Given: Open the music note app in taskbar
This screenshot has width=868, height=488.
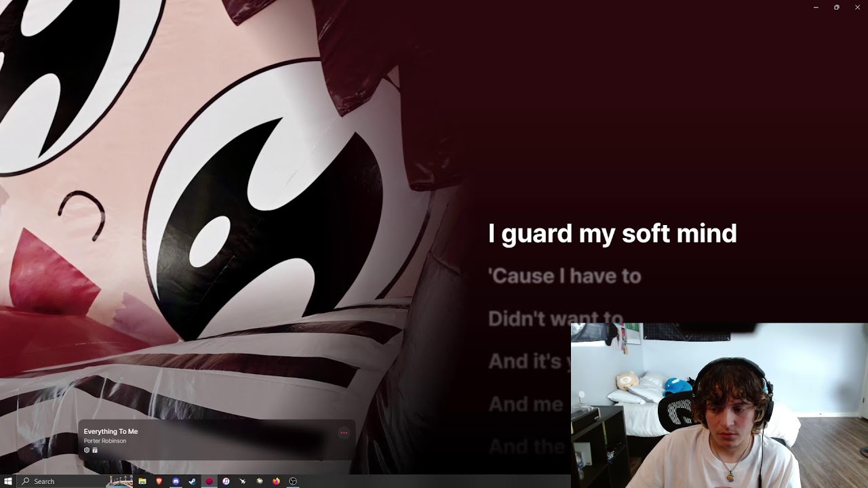Looking at the screenshot, I should (x=226, y=481).
